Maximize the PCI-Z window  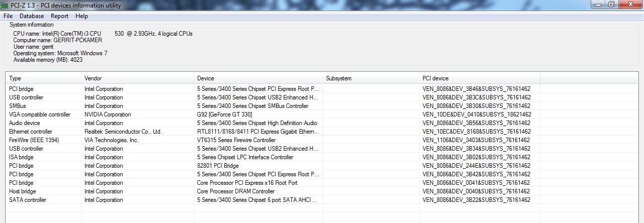click(611, 5)
